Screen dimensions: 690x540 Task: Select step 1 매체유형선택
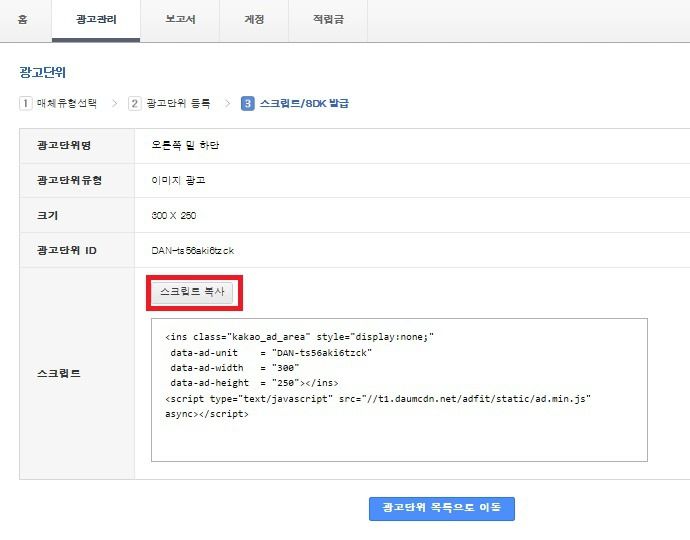[x=58, y=103]
